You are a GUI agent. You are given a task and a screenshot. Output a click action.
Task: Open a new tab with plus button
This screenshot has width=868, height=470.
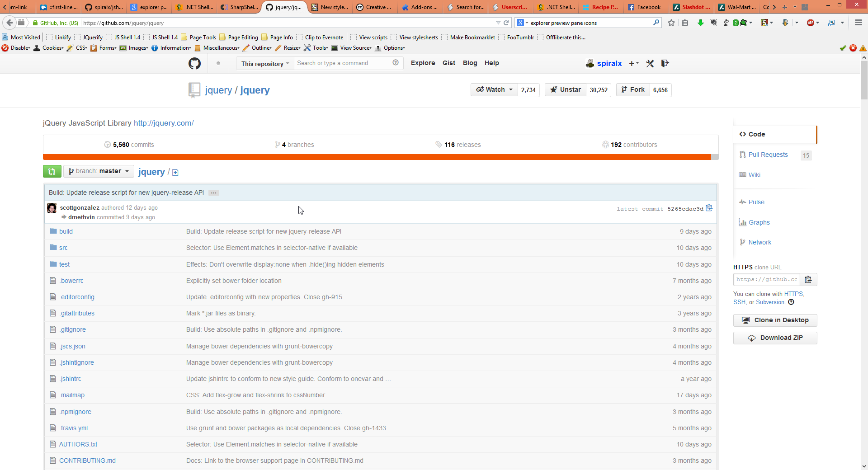[x=785, y=7]
